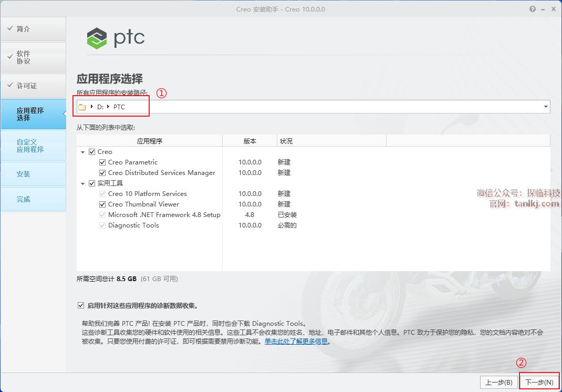Viewport: 562px width, 392px height.
Task: Select Creo Parametric row label
Action: (132, 162)
